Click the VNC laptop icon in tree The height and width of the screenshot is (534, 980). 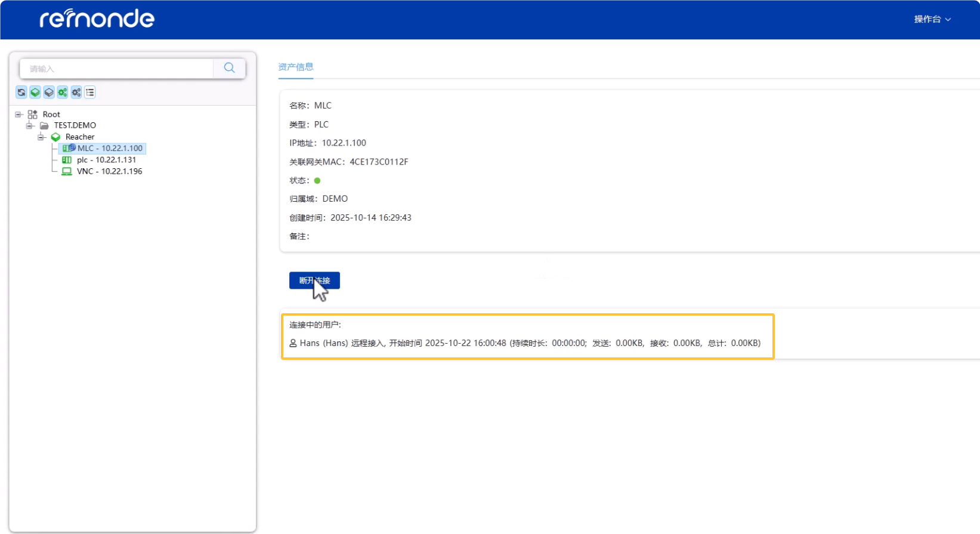pos(67,171)
